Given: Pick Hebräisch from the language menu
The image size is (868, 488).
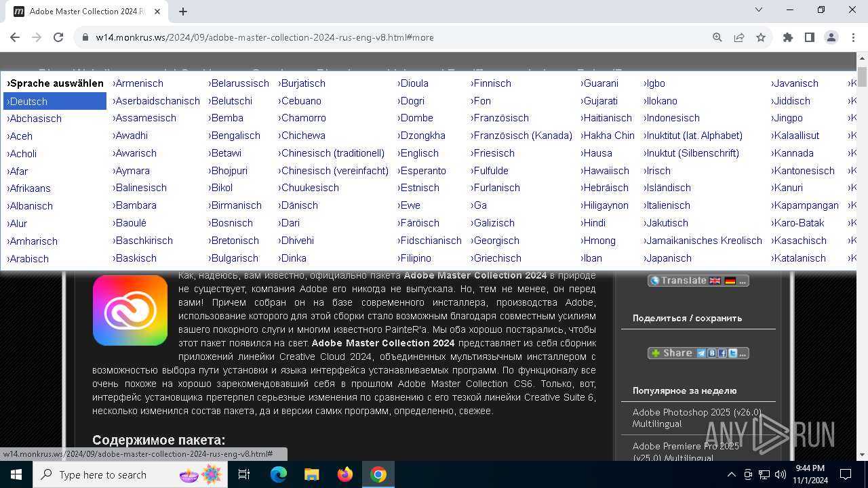Looking at the screenshot, I should pos(604,188).
